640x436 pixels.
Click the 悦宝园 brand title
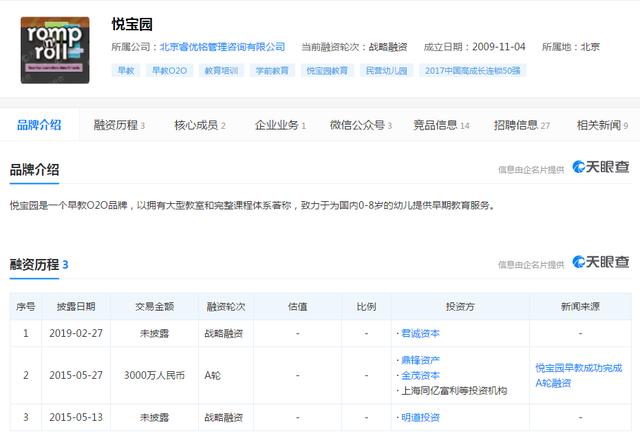pos(132,24)
